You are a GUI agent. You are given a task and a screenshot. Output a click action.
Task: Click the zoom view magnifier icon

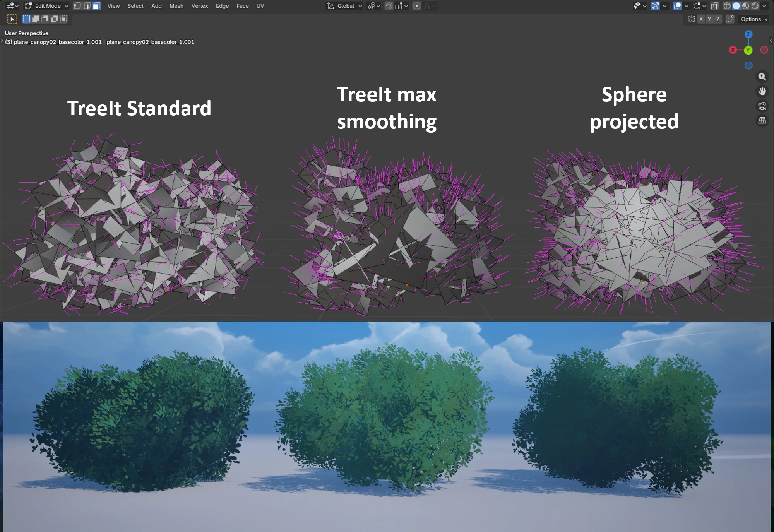(x=762, y=77)
